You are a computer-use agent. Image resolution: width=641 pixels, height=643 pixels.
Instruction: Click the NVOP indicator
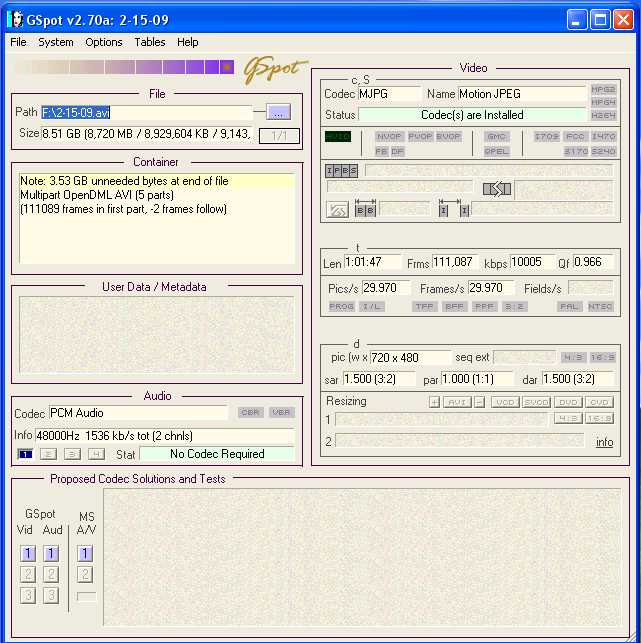pos(389,137)
